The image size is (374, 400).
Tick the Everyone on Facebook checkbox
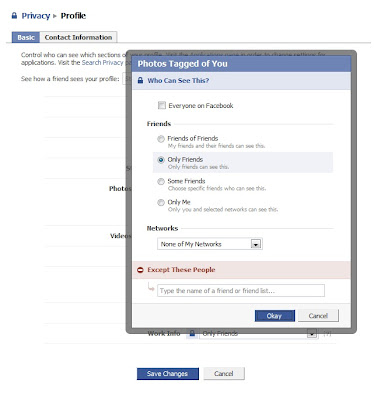[162, 106]
